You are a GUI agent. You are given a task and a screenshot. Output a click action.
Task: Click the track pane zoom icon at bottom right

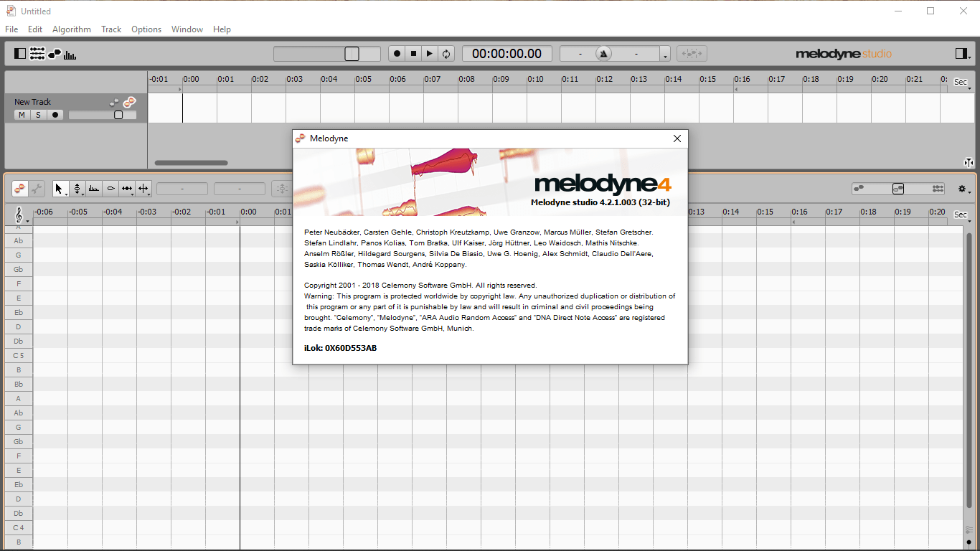tap(969, 163)
